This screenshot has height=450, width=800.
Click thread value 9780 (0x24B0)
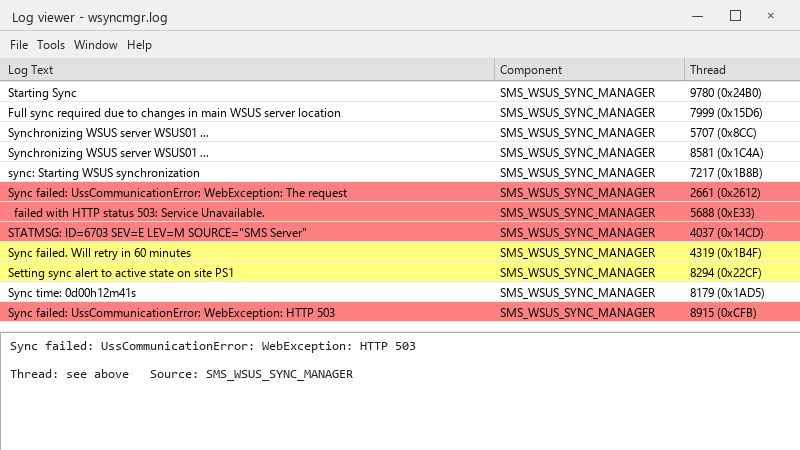pyautogui.click(x=726, y=93)
